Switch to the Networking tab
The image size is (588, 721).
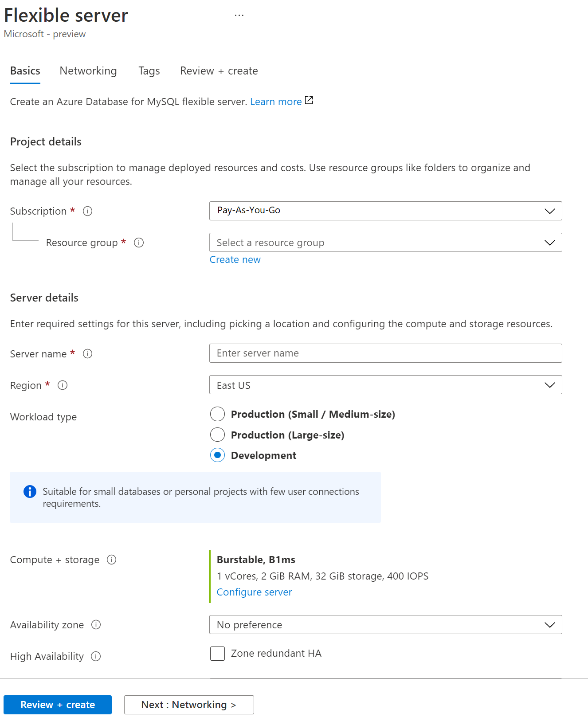pos(88,71)
